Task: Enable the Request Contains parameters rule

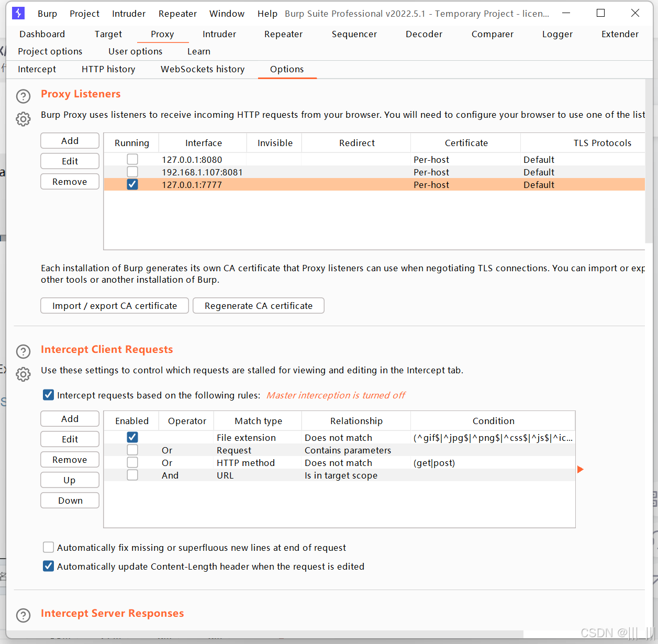Action: coord(132,450)
